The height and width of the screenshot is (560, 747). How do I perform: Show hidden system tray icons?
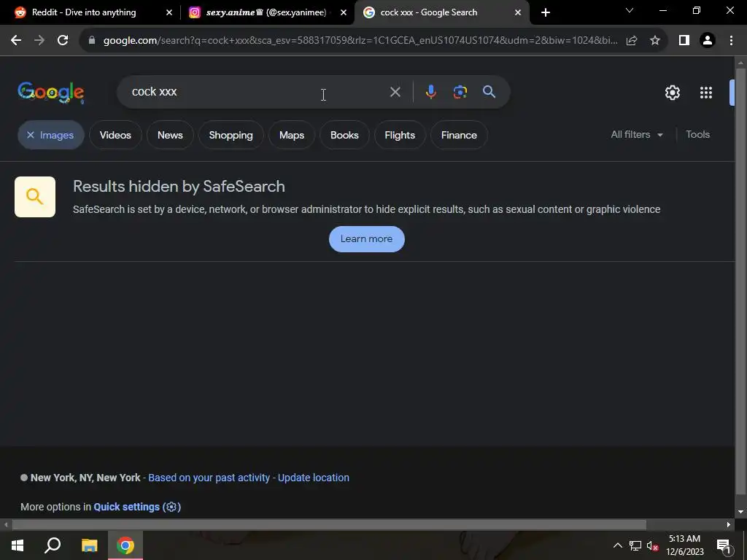[x=617, y=546]
